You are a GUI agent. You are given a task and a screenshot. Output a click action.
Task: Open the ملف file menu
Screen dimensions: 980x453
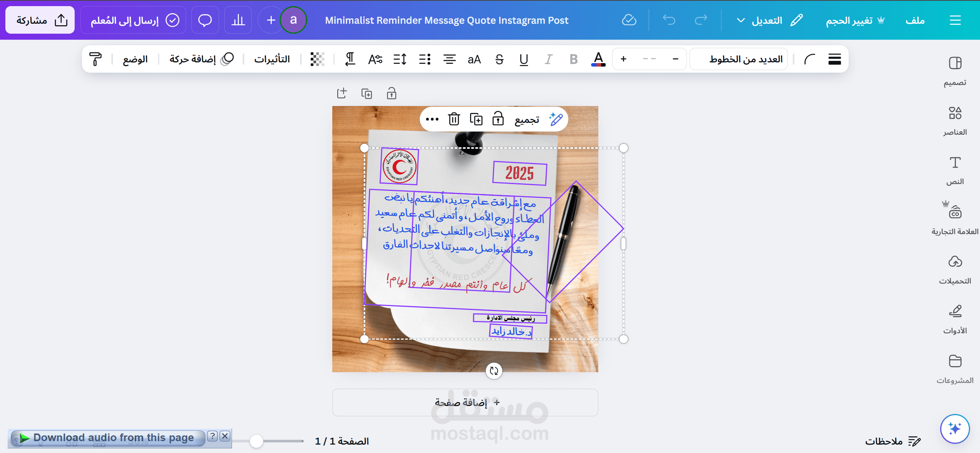[x=915, y=20]
